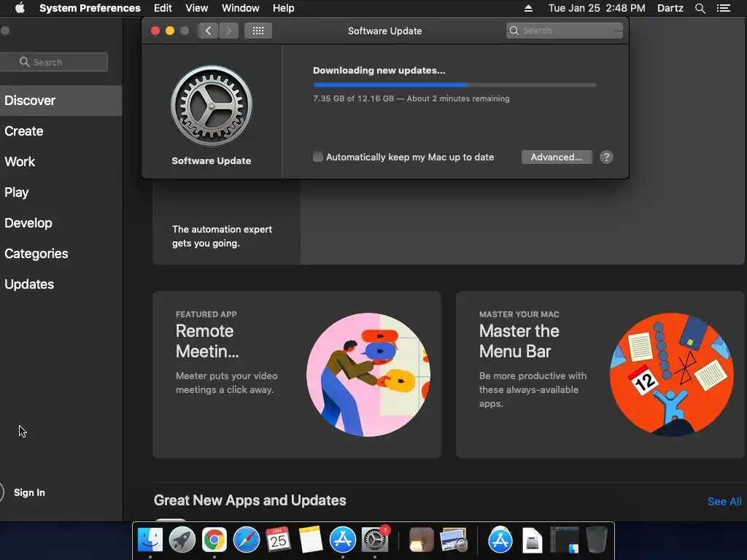Open the Master the Menu Bar card
This screenshot has width=747, height=560.
(600, 375)
